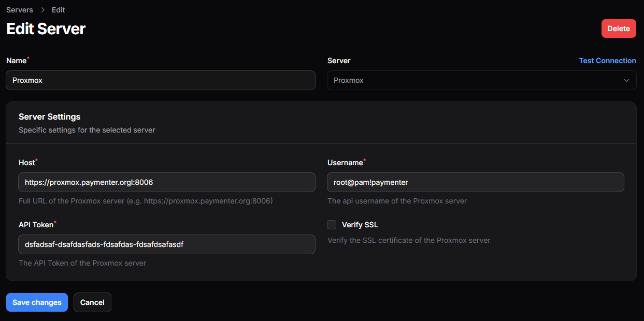Click the Edit breadcrumb item
The width and height of the screenshot is (644, 321).
pos(58,10)
